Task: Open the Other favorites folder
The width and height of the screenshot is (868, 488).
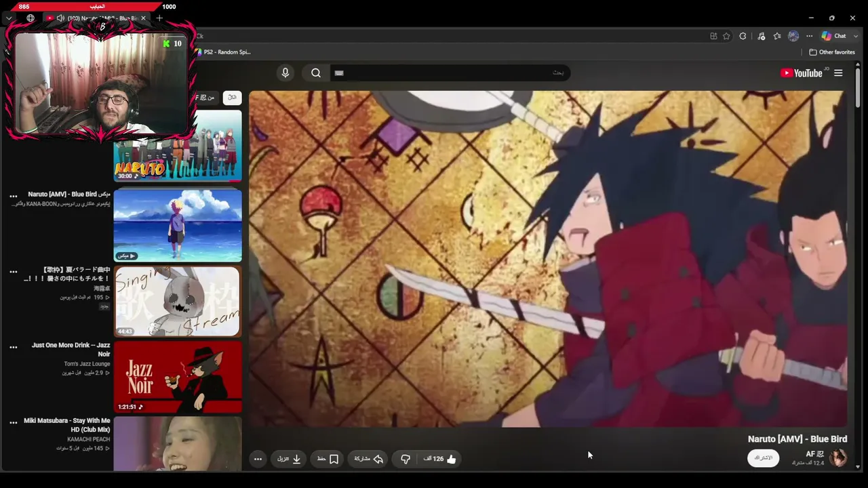Action: [832, 52]
